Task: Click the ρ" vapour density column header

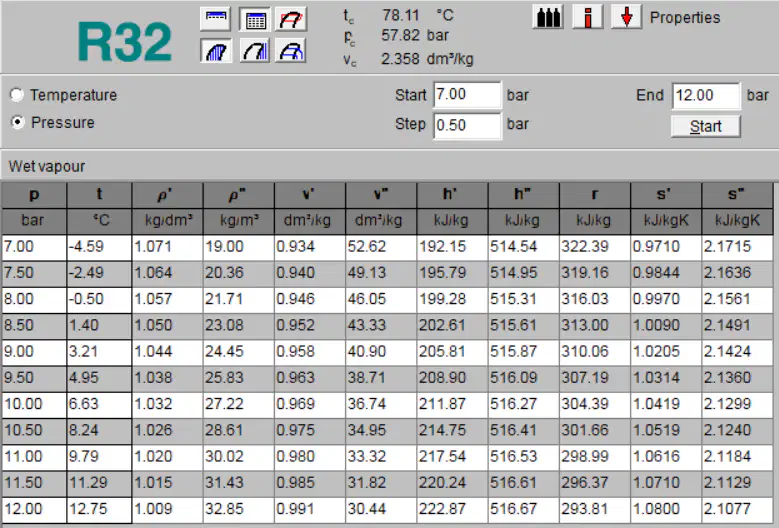Action: tap(238, 195)
